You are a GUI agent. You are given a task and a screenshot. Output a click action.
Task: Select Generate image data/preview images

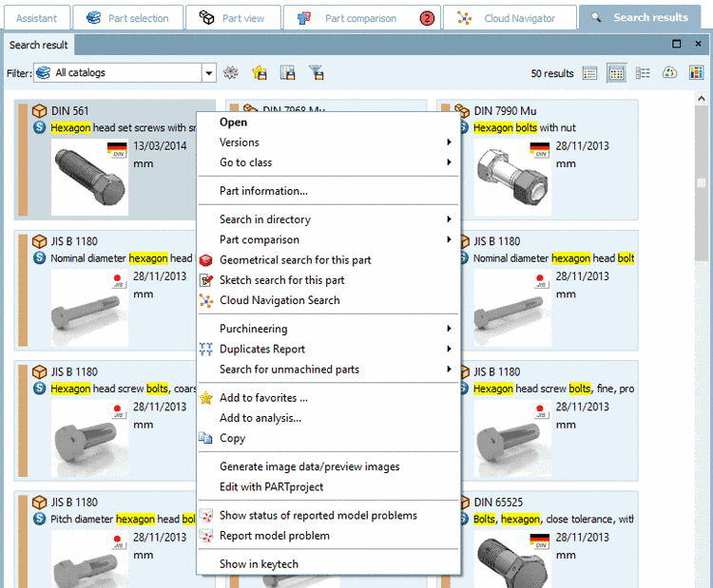329,466
